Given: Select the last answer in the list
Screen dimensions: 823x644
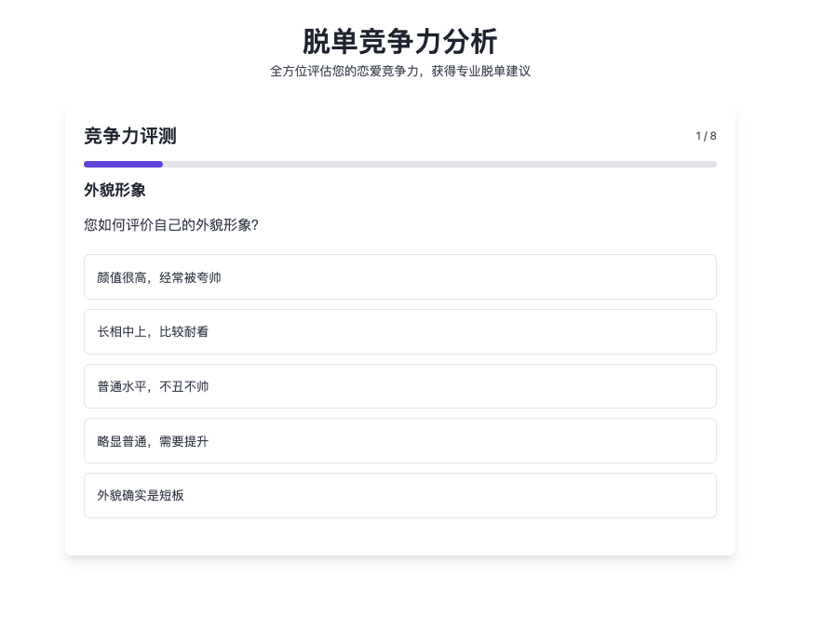Looking at the screenshot, I should pyautogui.click(x=399, y=495).
